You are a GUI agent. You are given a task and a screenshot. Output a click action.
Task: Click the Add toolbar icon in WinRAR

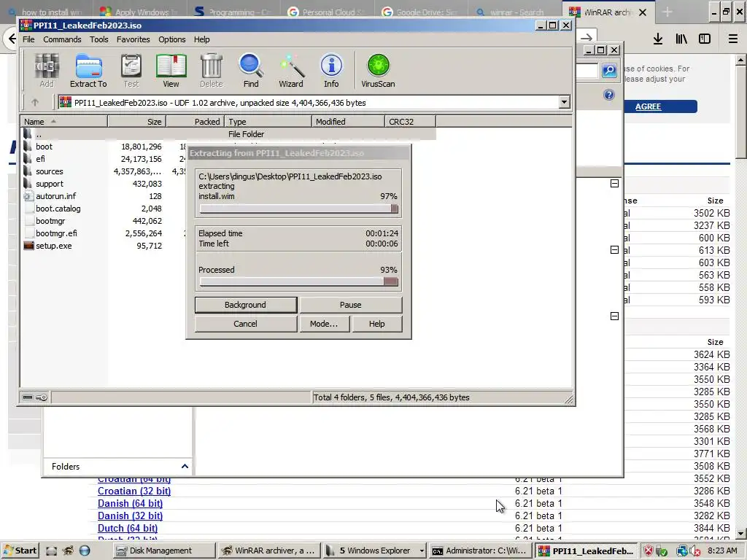coord(47,71)
